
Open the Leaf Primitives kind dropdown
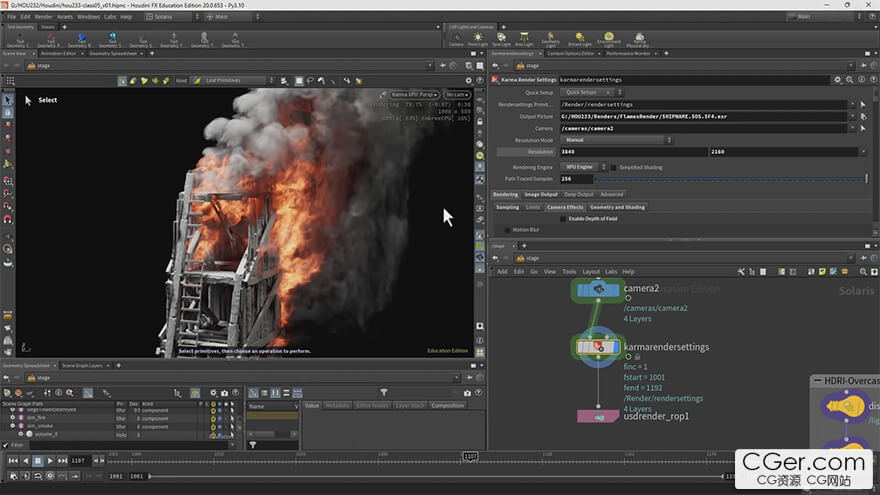coord(233,81)
